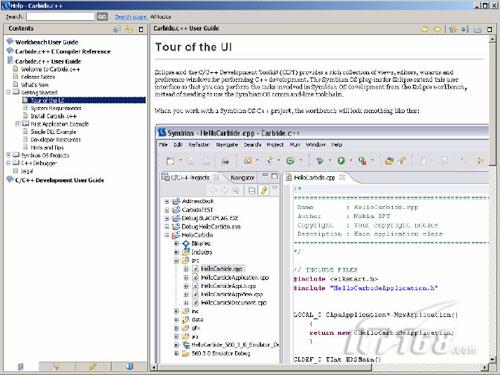Click the vertical scrollbar up arrow
Image resolution: width=500 pixels, height=375 pixels.
coord(492,39)
